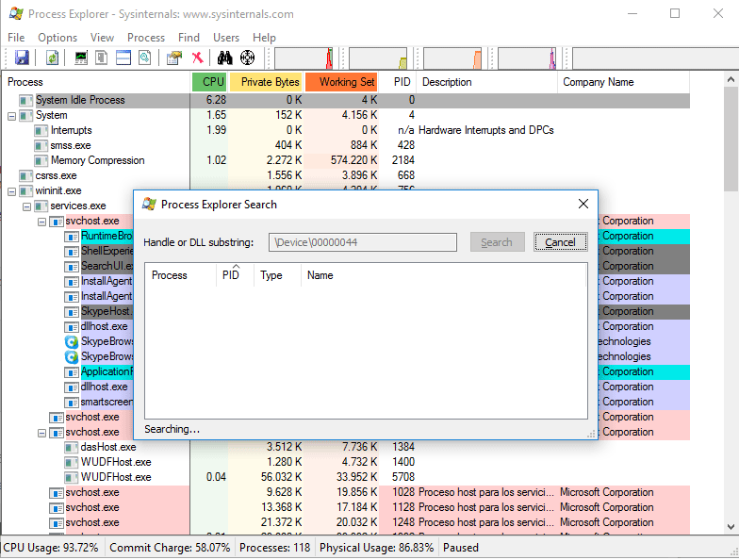This screenshot has height=560, width=739.
Task: Open the Options menu
Action: (57, 38)
